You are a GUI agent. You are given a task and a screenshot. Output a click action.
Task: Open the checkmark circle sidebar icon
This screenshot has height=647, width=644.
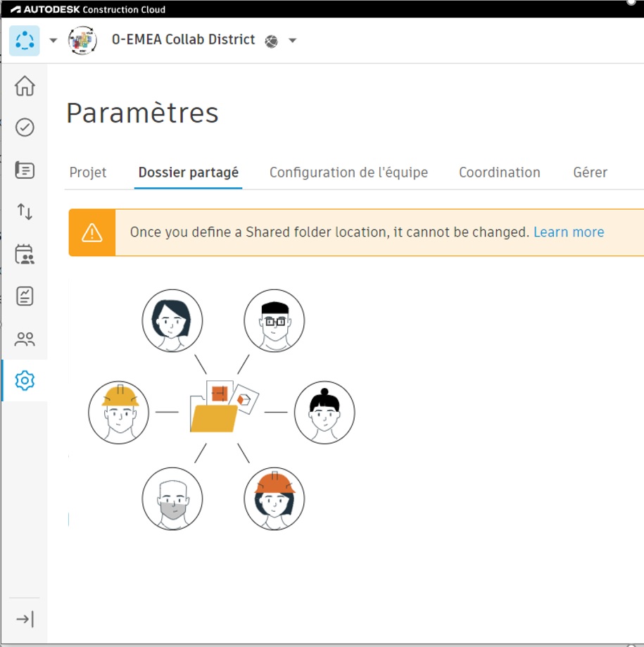click(x=25, y=127)
